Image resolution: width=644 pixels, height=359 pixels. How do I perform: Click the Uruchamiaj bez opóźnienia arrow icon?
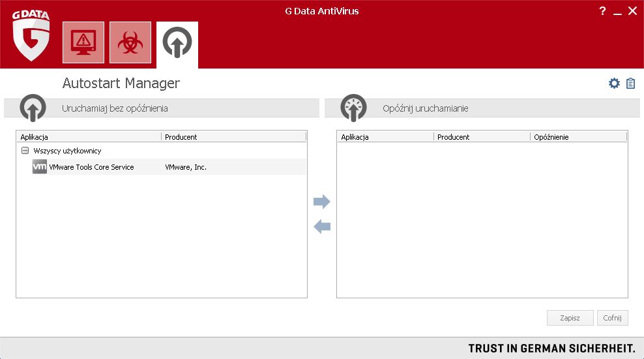pyautogui.click(x=33, y=108)
